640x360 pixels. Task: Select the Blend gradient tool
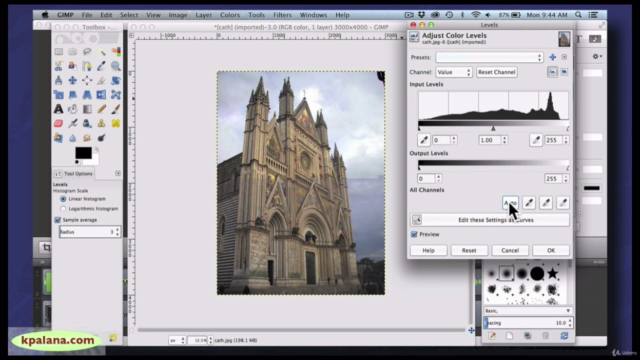coord(87,109)
